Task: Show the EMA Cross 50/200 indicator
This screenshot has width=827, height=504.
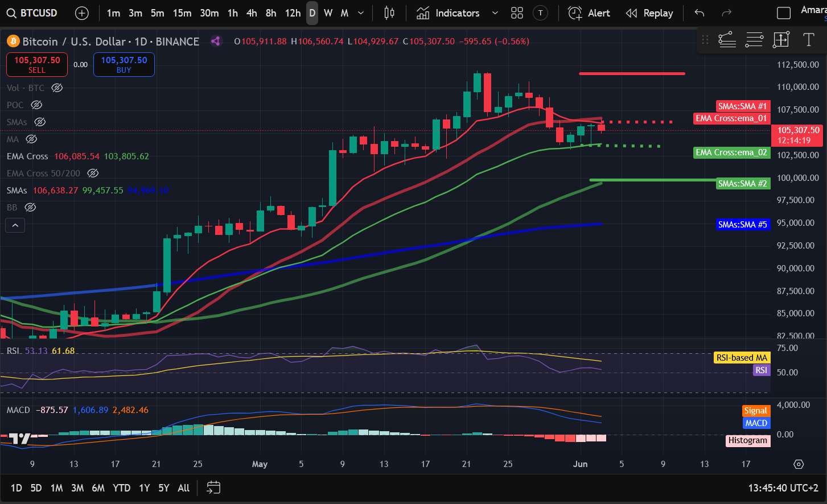Action: click(x=93, y=173)
